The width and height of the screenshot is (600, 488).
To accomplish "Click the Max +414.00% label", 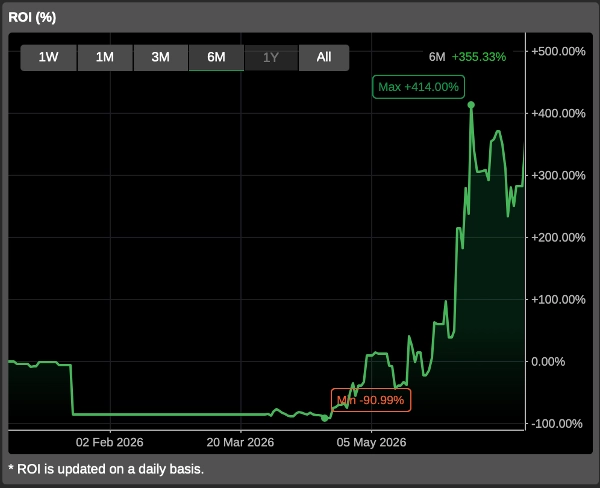I will pyautogui.click(x=418, y=87).
